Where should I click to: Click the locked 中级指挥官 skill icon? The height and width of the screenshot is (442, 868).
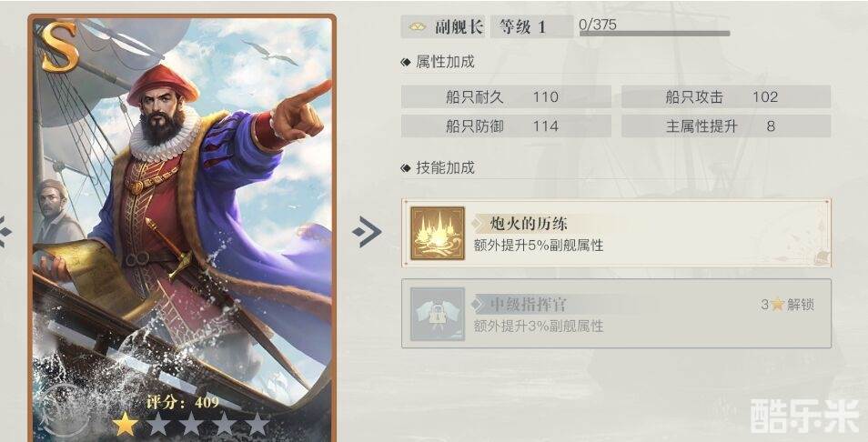(x=438, y=314)
